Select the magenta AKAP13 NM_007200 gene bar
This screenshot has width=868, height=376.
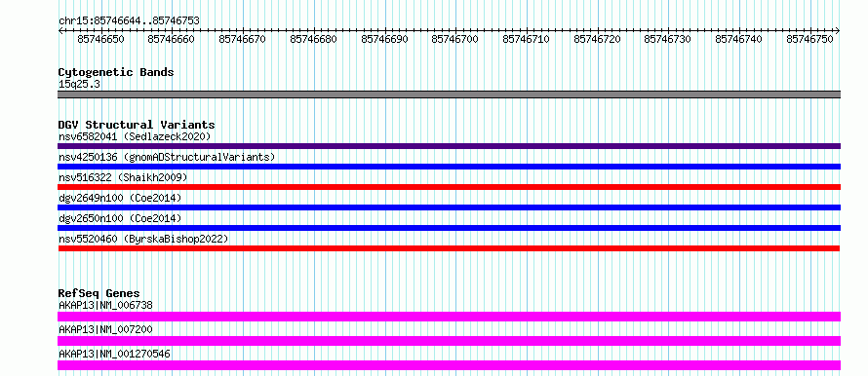point(449,341)
